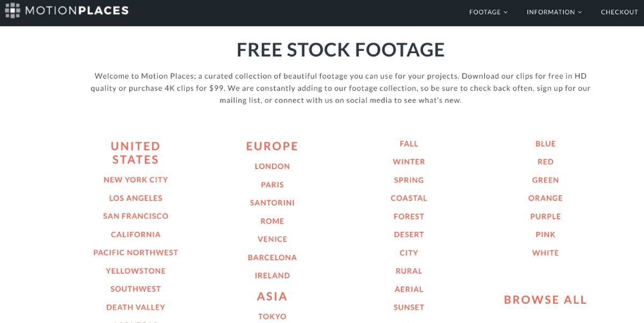Open the Pacific Northwest category
Image resolution: width=644 pixels, height=323 pixels.
coord(136,253)
